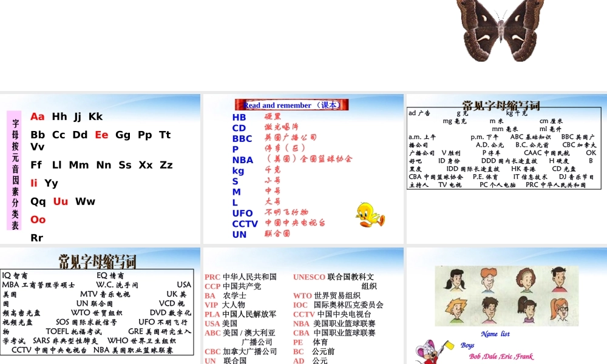Click the blue HB abbreviation
The width and height of the screenshot is (607, 364).
pos(239,117)
